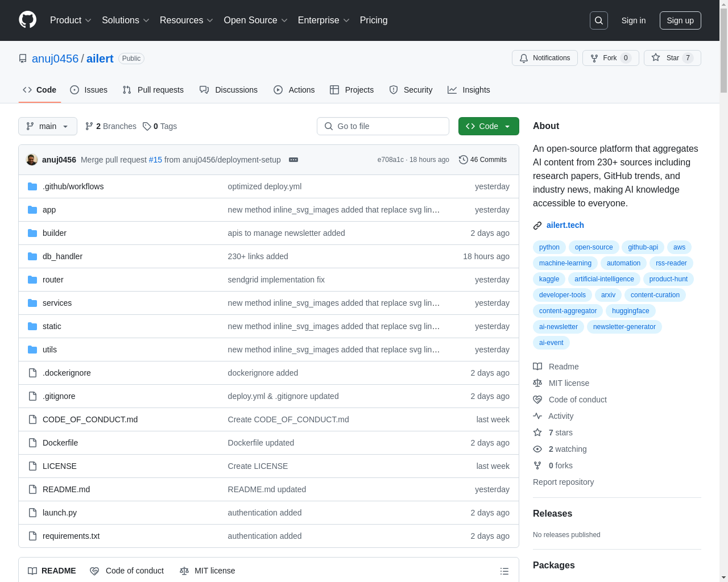728x582 pixels.
Task: Click the newsletter-generator topic tag
Action: (624, 327)
